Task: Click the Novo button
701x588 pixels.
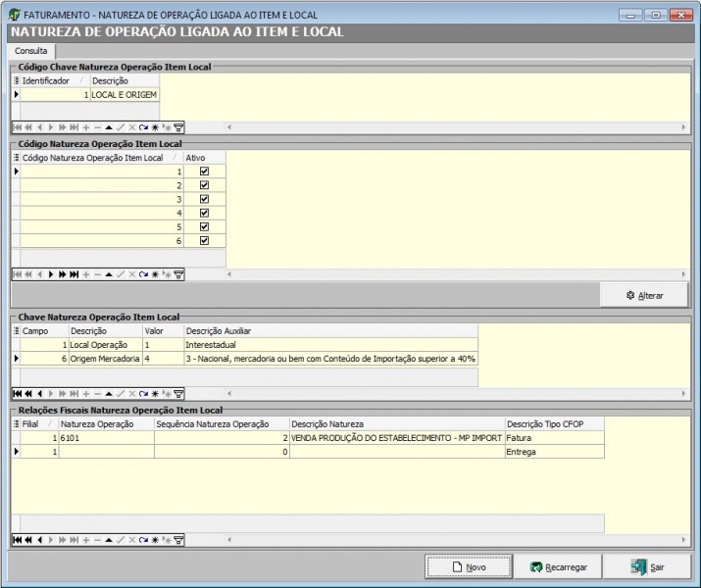Action: click(469, 567)
